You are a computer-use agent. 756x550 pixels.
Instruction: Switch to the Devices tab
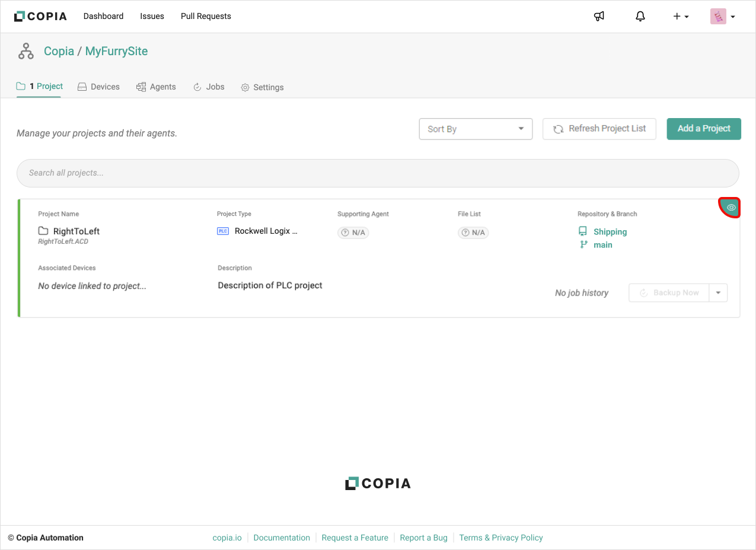pos(98,87)
